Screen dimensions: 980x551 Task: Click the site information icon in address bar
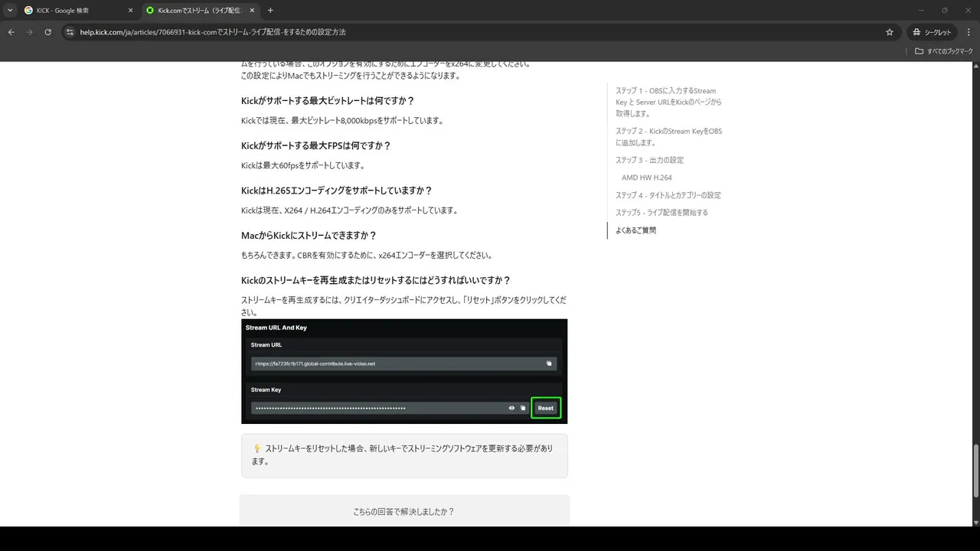point(70,32)
